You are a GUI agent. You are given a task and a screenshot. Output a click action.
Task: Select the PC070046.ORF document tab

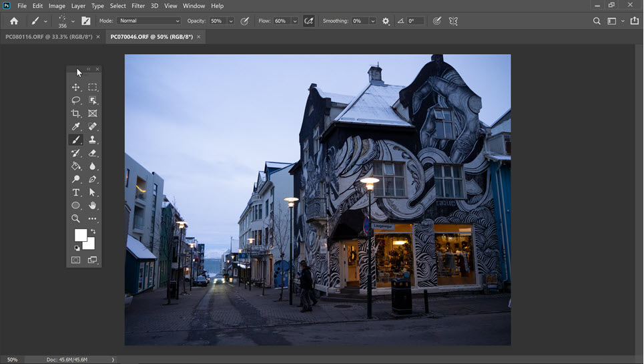click(151, 37)
